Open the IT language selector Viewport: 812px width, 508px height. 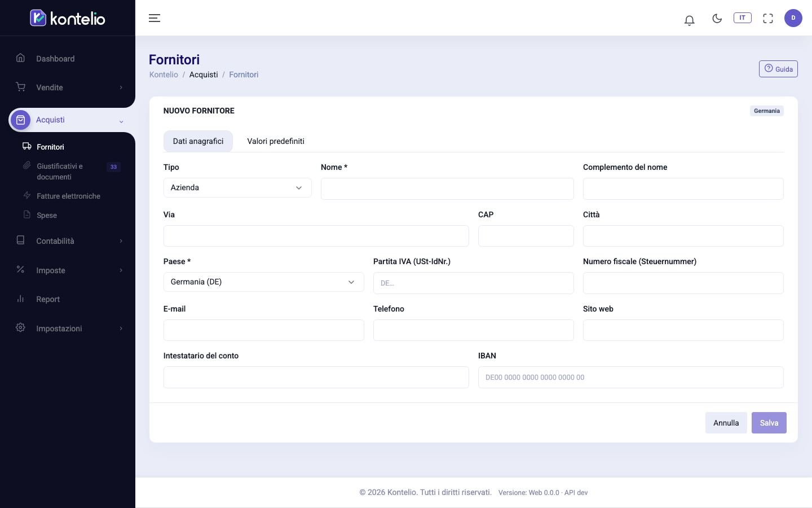[743, 17]
